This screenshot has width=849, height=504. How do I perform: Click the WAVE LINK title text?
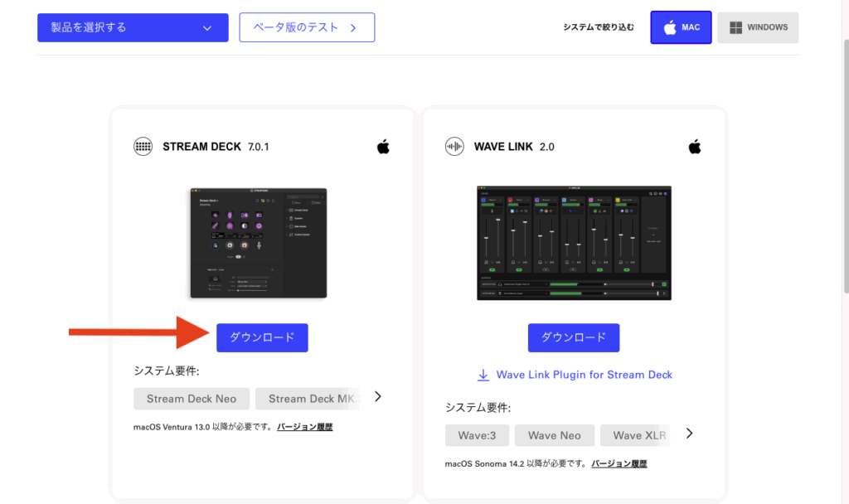(x=503, y=147)
